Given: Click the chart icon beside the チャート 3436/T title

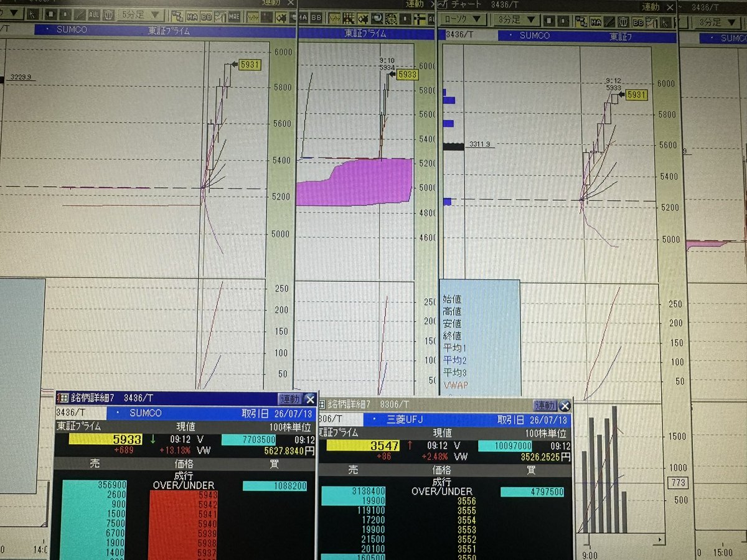Looking at the screenshot, I should coord(443,4).
